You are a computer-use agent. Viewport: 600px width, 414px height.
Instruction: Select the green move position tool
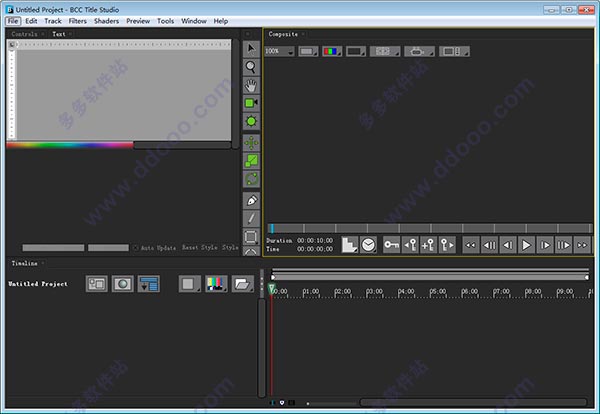[x=251, y=143]
